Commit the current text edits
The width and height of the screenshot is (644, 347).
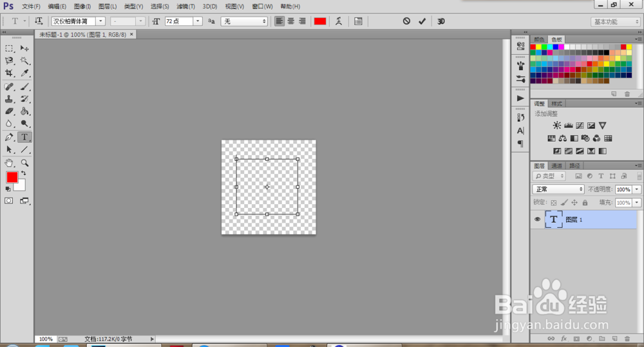pos(422,21)
